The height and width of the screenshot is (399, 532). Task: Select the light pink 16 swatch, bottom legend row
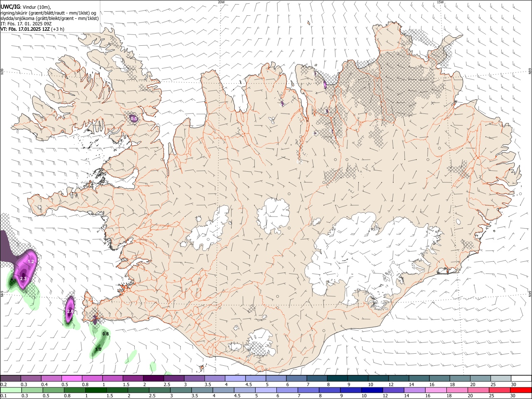point(436,390)
